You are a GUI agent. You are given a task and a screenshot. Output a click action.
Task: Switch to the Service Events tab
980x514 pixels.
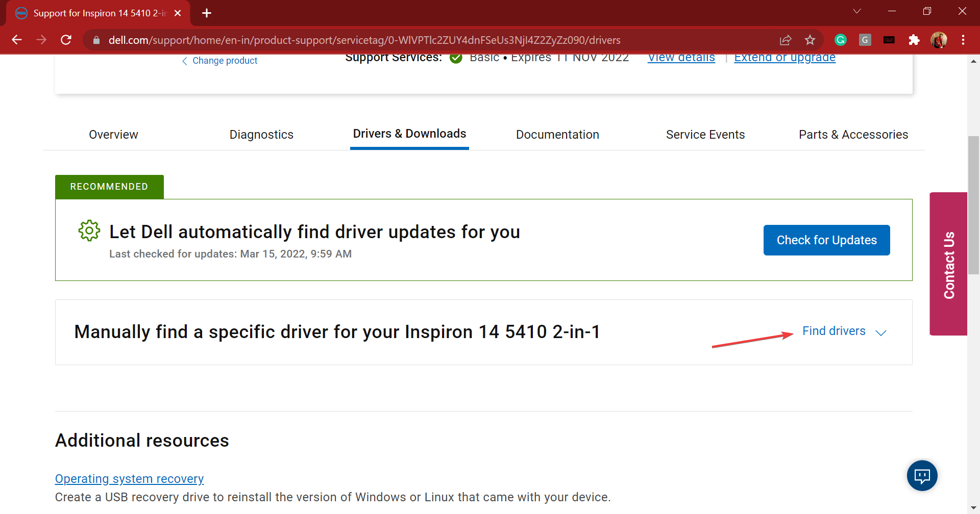[x=705, y=135]
